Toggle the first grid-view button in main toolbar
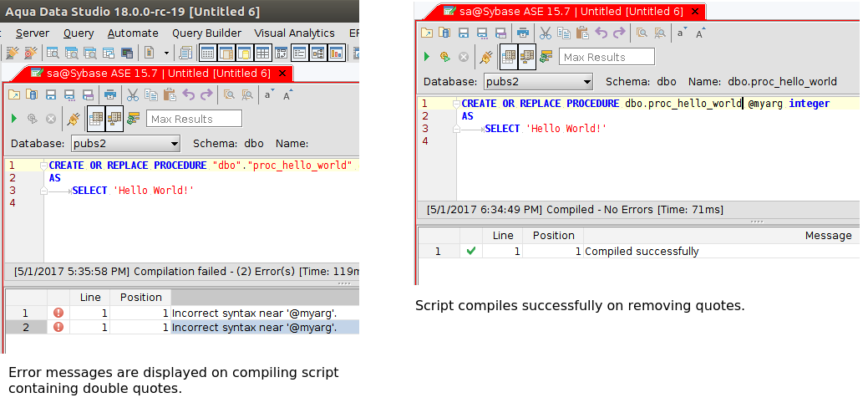The height and width of the screenshot is (413, 868). click(207, 54)
